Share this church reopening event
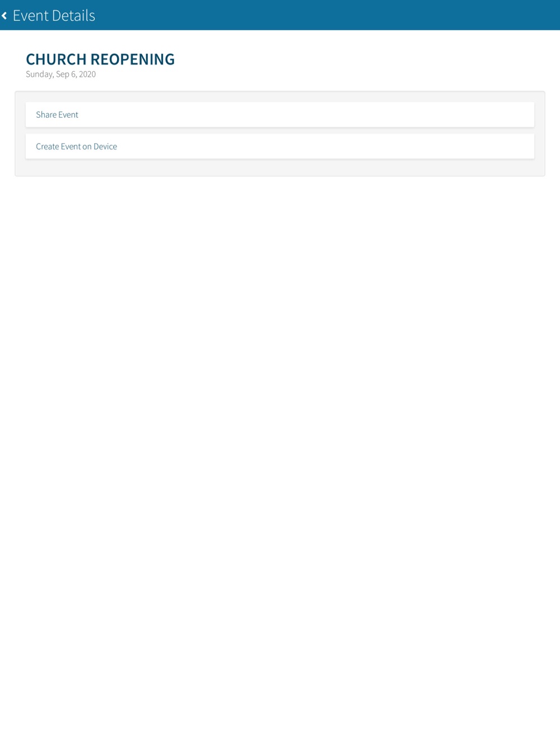Viewport: 560px width, 747px height. coord(280,115)
